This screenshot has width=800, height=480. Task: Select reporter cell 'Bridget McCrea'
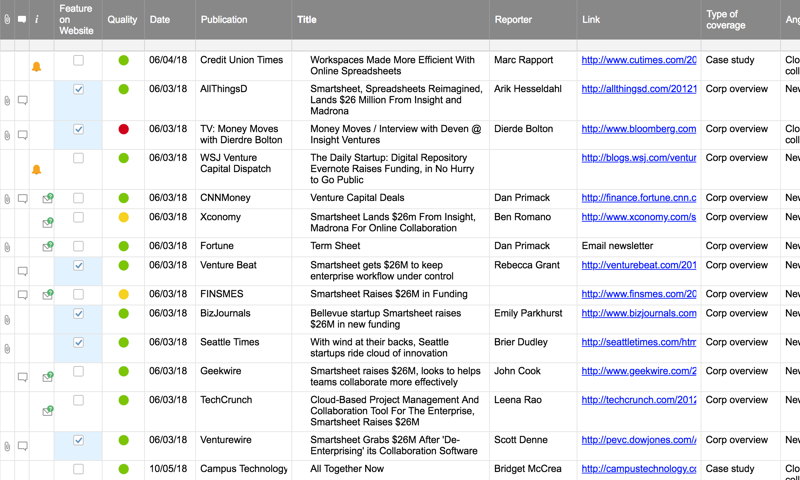click(x=533, y=470)
